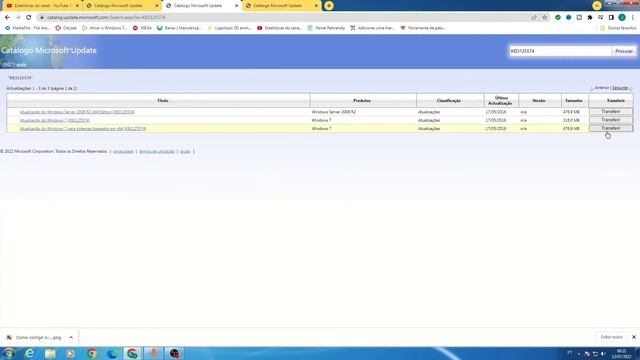The image size is (640, 360).
Task: Sort by the Classificação column header
Action: [x=449, y=100]
